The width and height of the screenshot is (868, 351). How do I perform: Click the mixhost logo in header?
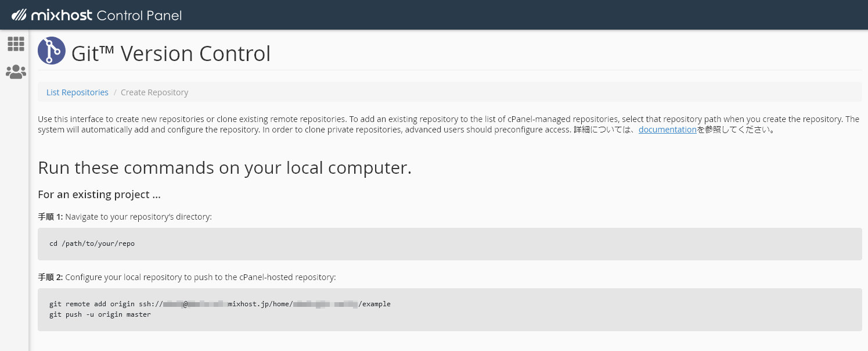coord(52,15)
